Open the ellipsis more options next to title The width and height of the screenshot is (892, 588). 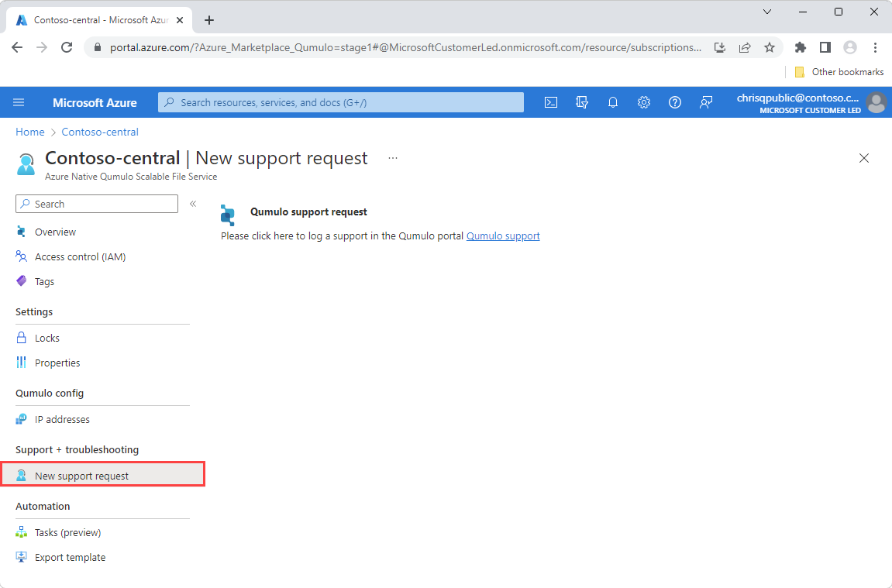(x=392, y=158)
